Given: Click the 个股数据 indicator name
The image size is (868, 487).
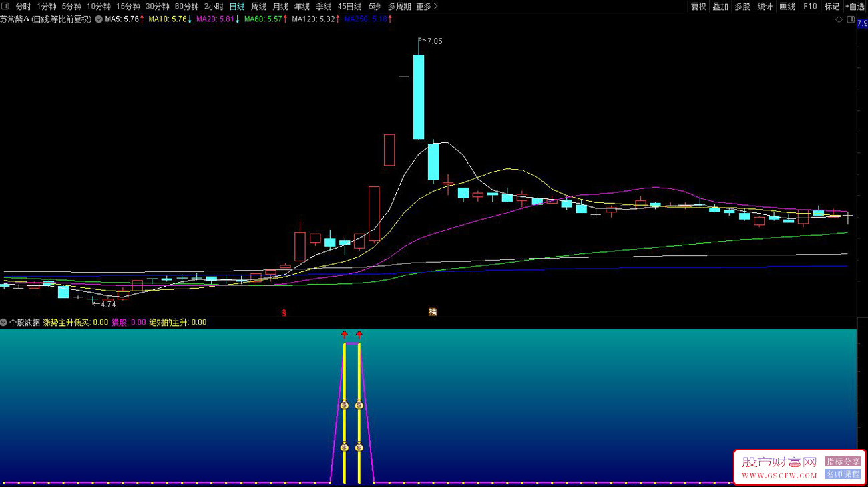Looking at the screenshot, I should tap(25, 322).
